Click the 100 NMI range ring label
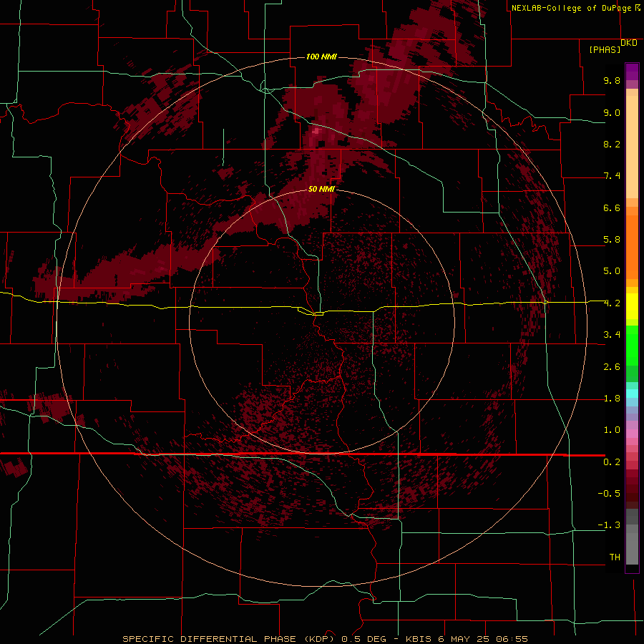The width and height of the screenshot is (644, 644). click(321, 57)
